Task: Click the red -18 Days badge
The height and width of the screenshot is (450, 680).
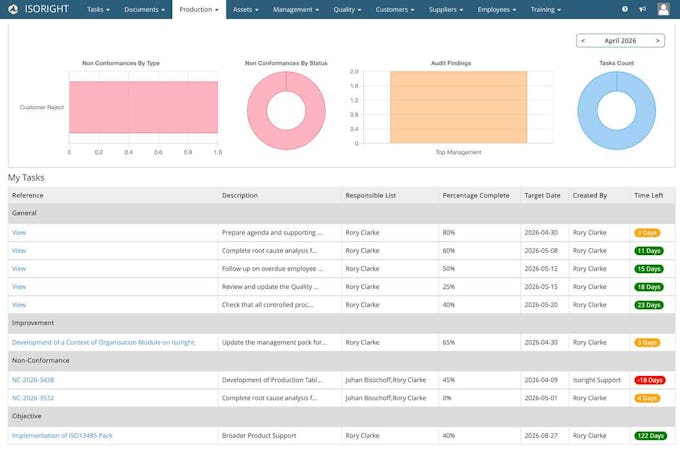Action: tap(650, 380)
